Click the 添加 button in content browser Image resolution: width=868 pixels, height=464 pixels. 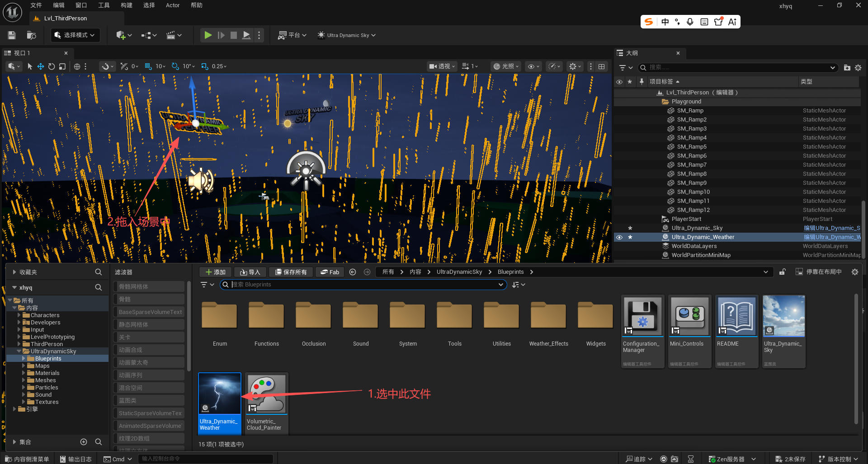(x=216, y=272)
